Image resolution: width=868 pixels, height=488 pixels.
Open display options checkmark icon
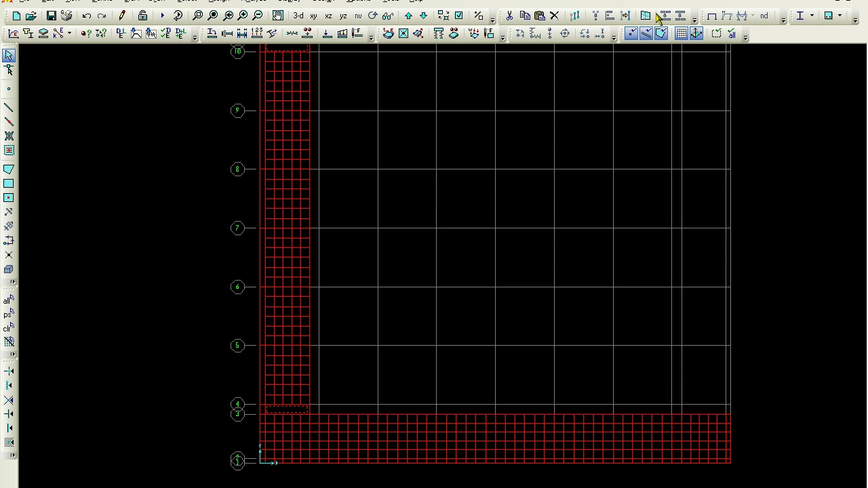[x=459, y=16]
